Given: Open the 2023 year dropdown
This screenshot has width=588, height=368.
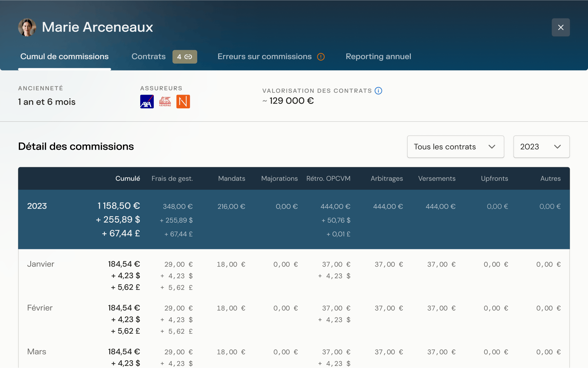Looking at the screenshot, I should pyautogui.click(x=541, y=147).
